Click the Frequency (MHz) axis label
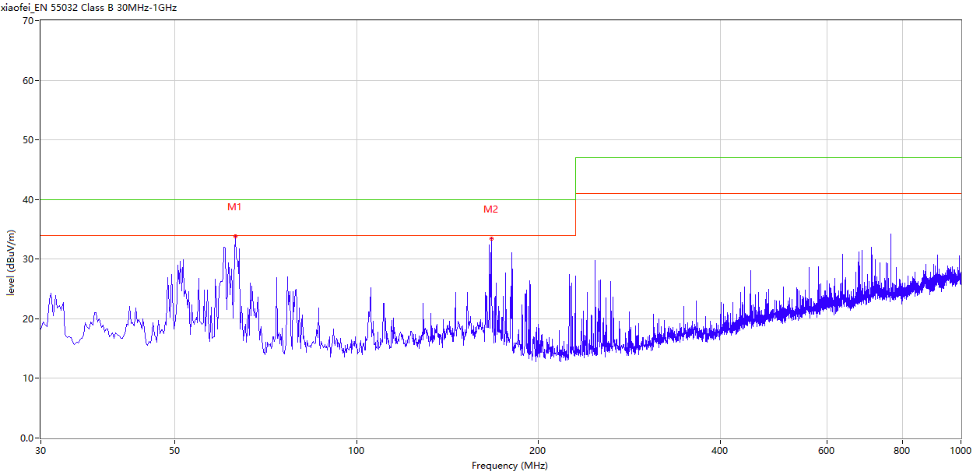This screenshot has width=980, height=475. (509, 466)
